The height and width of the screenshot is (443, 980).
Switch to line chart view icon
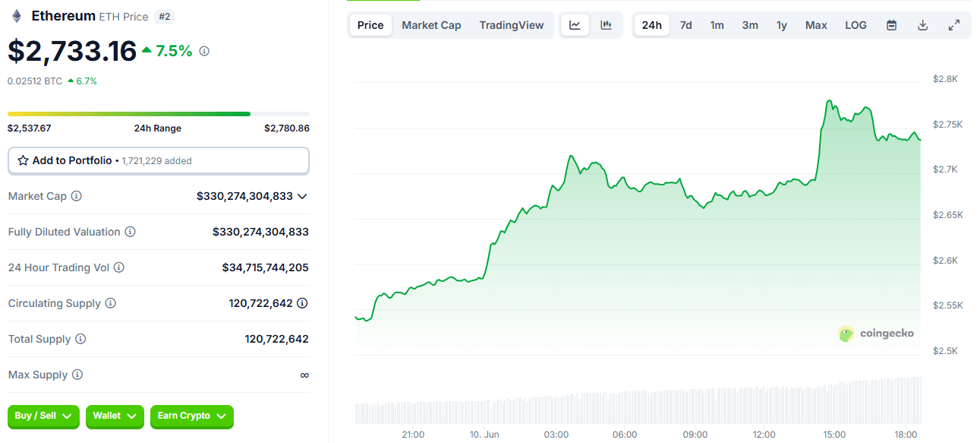point(575,25)
